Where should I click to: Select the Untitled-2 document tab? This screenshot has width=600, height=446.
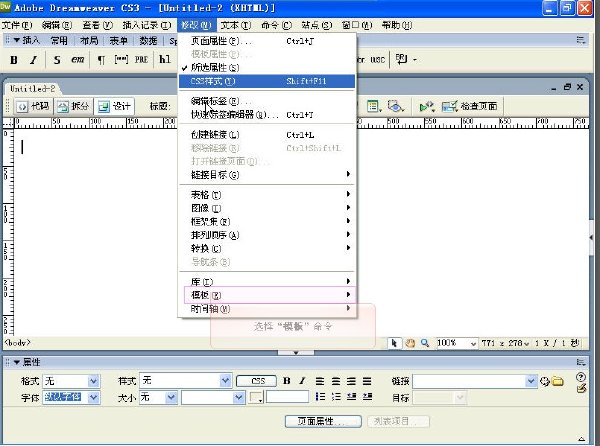[33, 89]
